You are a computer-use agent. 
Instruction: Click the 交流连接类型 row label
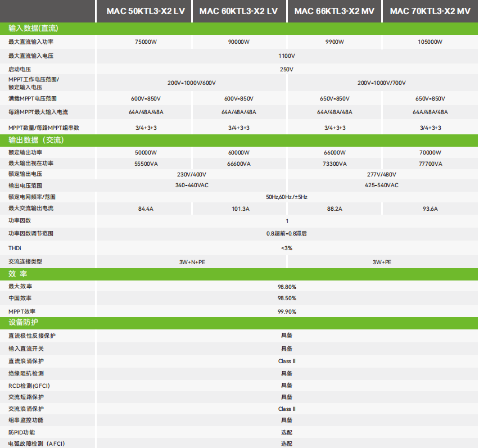25,262
